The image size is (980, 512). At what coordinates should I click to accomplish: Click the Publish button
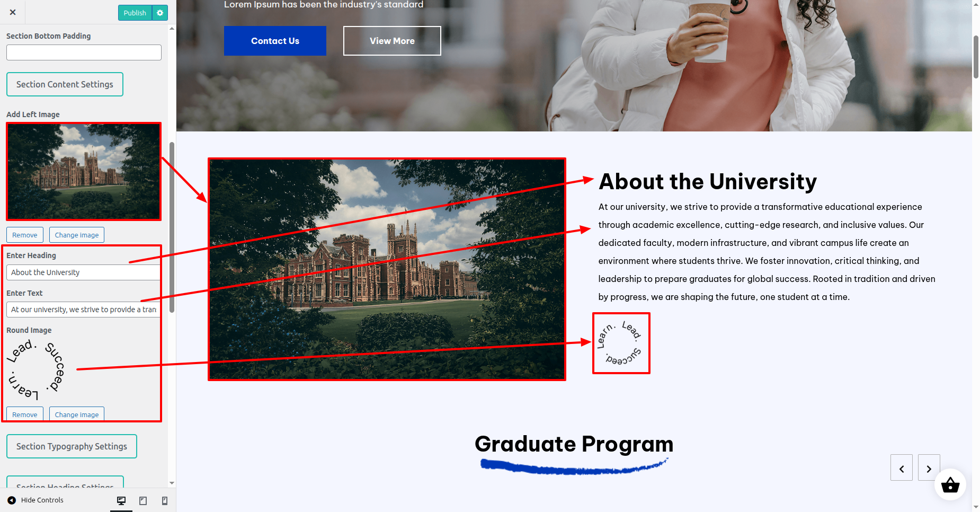(x=135, y=13)
